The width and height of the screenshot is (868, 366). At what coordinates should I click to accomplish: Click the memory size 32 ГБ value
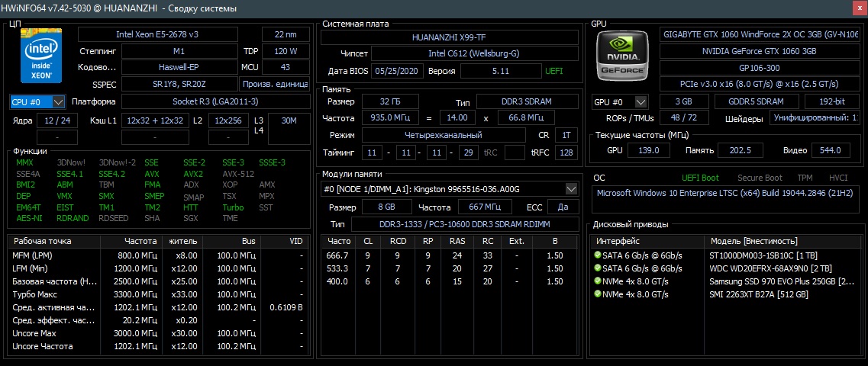pyautogui.click(x=390, y=101)
